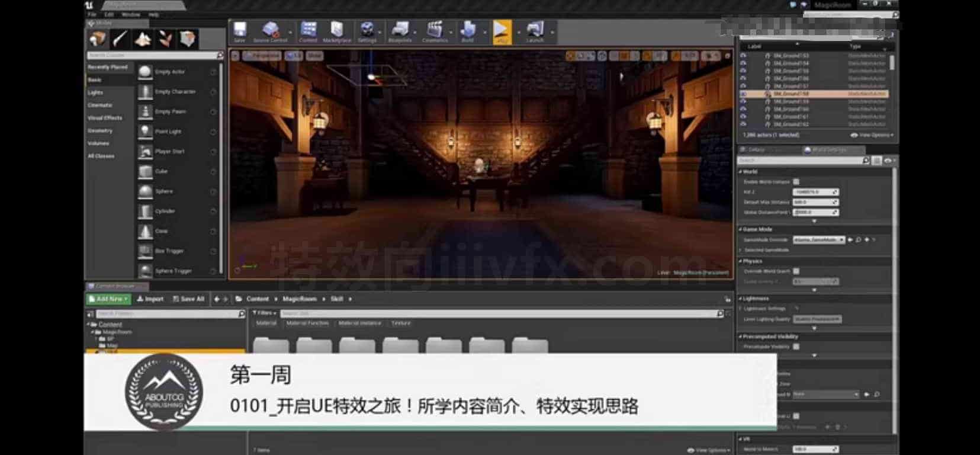Select the Lights category in Modes panel
Image resolution: width=980 pixels, height=455 pixels.
(x=95, y=92)
